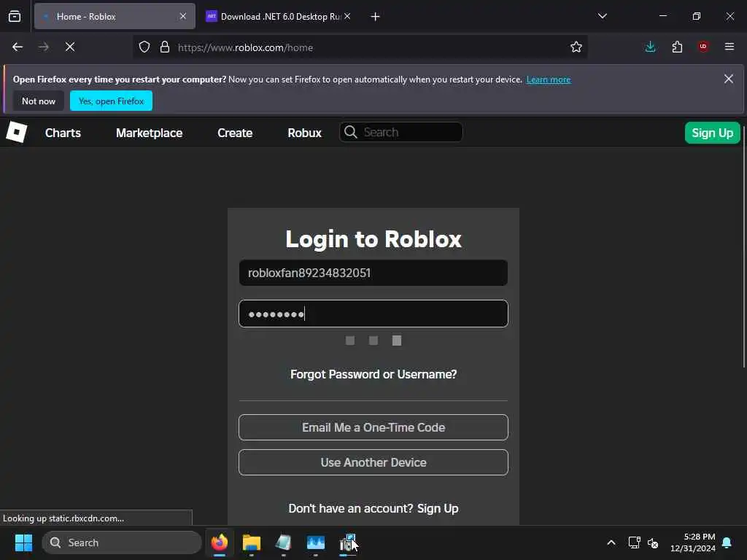Open the tracking protection shield icon
Viewport: 747px width, 560px height.
[144, 47]
